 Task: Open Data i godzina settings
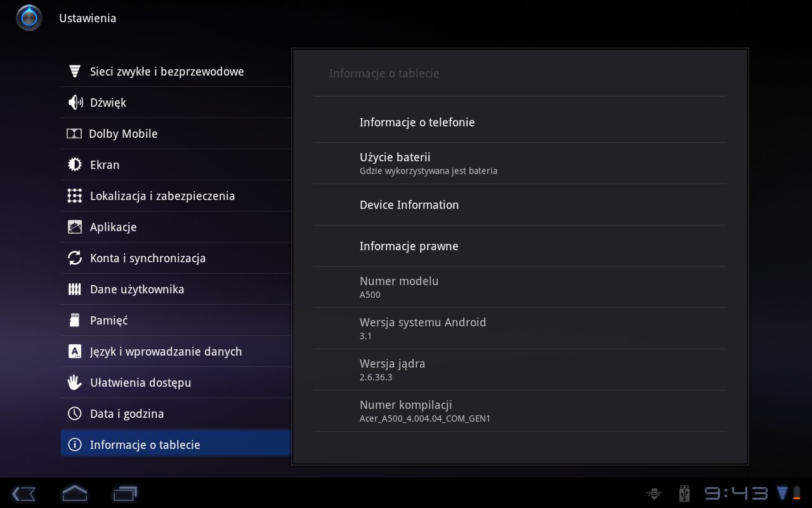tap(176, 413)
